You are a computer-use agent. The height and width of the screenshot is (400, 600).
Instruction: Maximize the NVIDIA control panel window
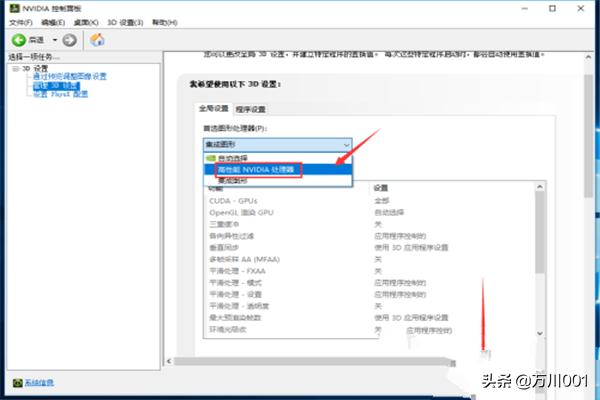point(552,8)
